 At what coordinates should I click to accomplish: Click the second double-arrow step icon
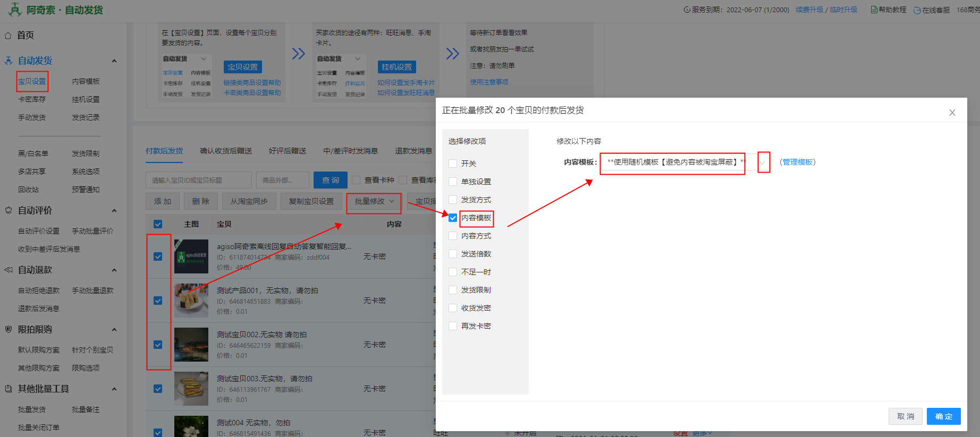point(453,54)
